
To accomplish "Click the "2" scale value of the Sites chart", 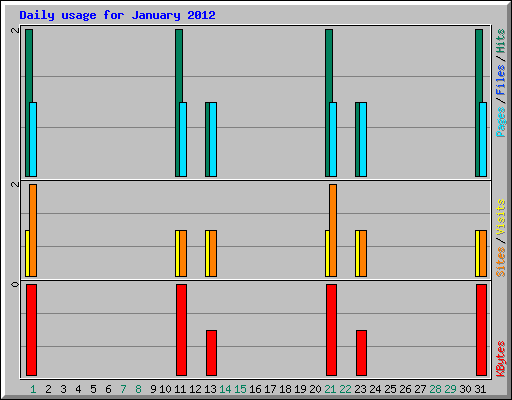I will tap(15, 184).
